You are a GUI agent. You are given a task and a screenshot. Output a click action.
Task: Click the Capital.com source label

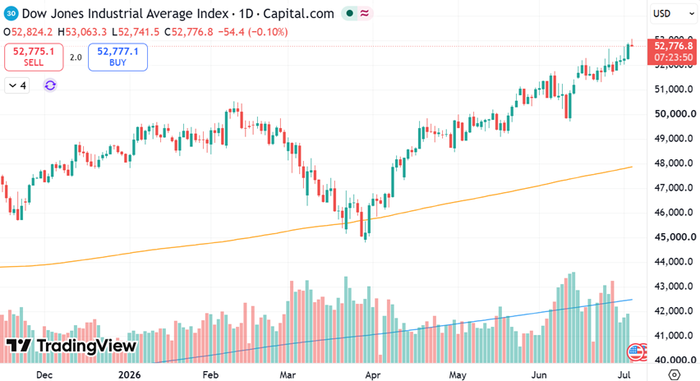click(x=298, y=14)
